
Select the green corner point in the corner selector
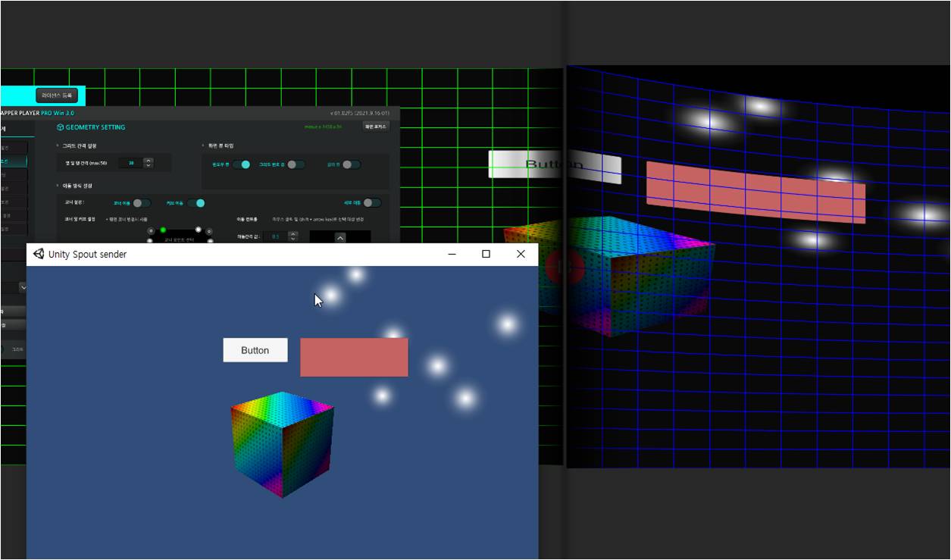coord(163,230)
